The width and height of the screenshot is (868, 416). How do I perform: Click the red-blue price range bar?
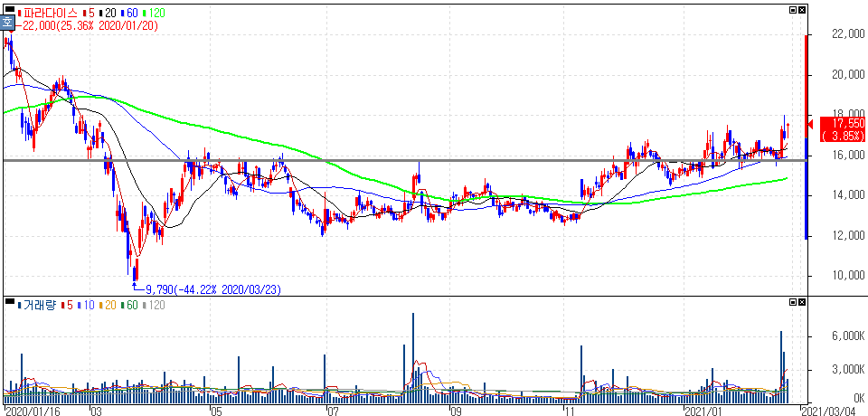(806, 137)
